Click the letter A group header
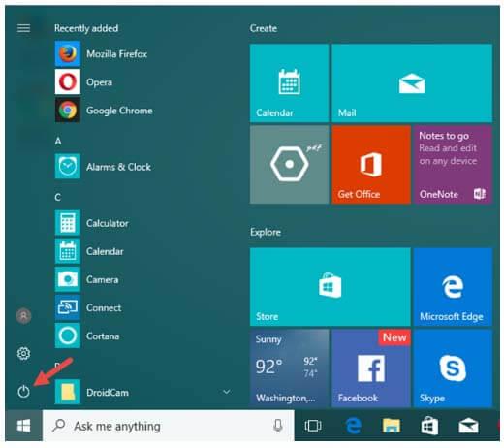504x448 pixels. point(58,141)
